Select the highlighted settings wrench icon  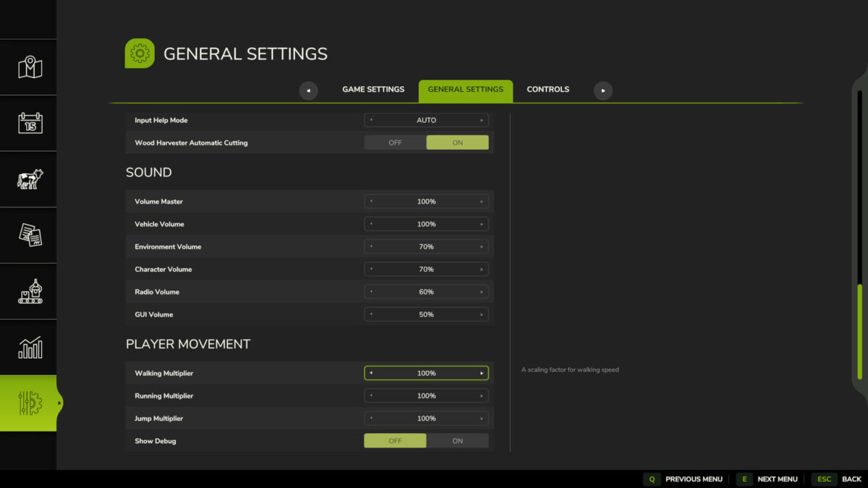pyautogui.click(x=27, y=403)
